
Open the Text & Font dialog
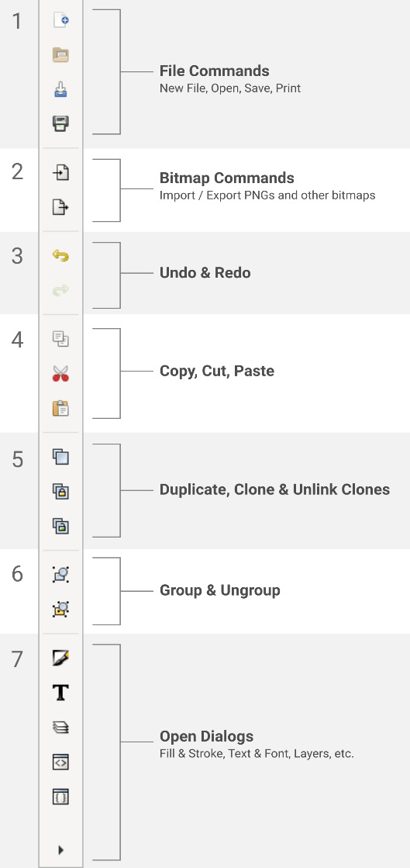tap(61, 693)
